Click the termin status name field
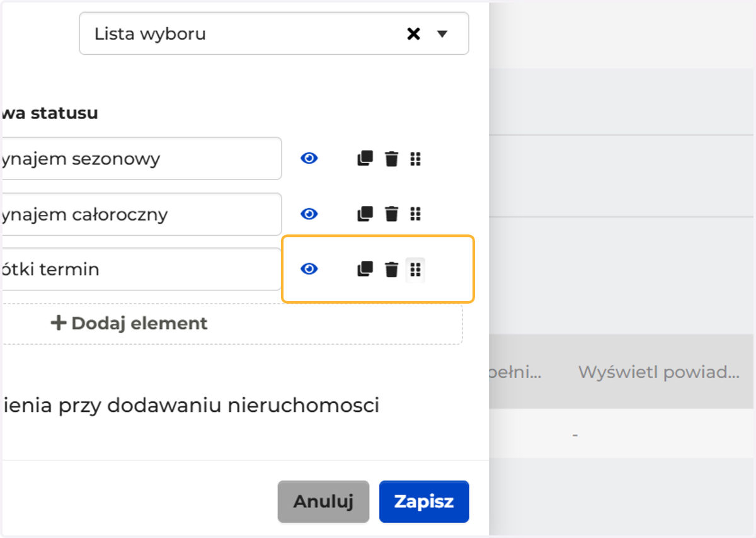The image size is (756, 538). coord(141,269)
